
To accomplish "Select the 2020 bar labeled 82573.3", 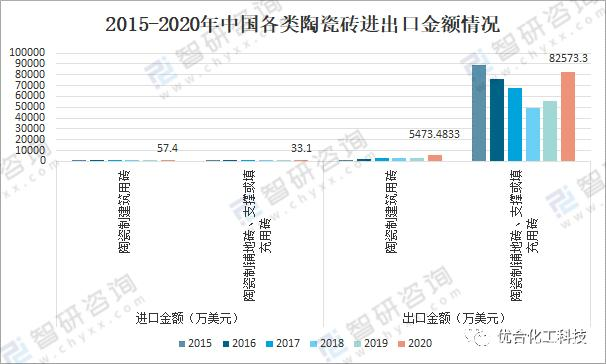I will pos(568,116).
